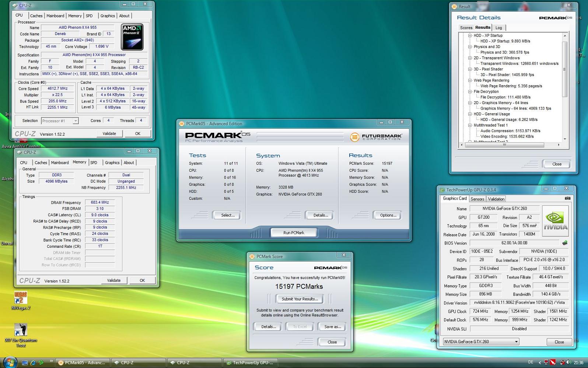Collapse the File Decryption tree node
The image size is (588, 368).
click(x=470, y=91)
